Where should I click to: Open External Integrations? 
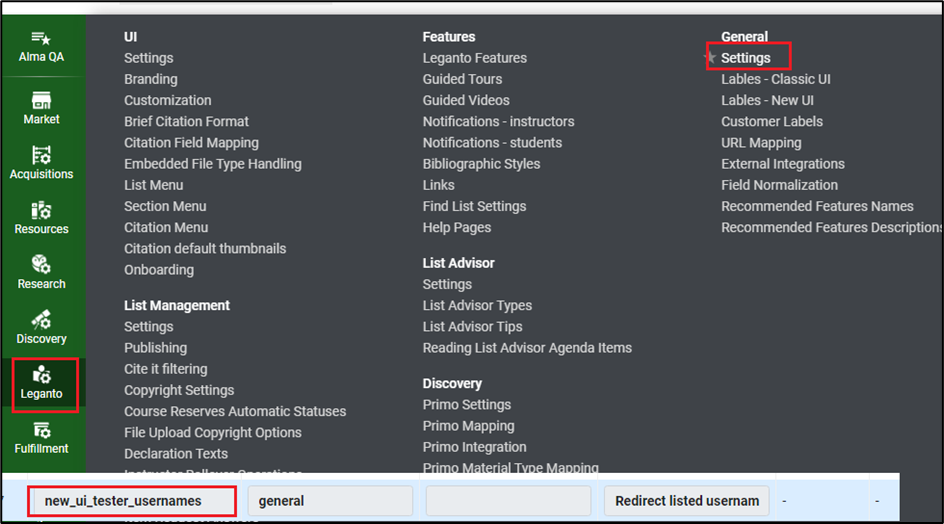pos(783,164)
